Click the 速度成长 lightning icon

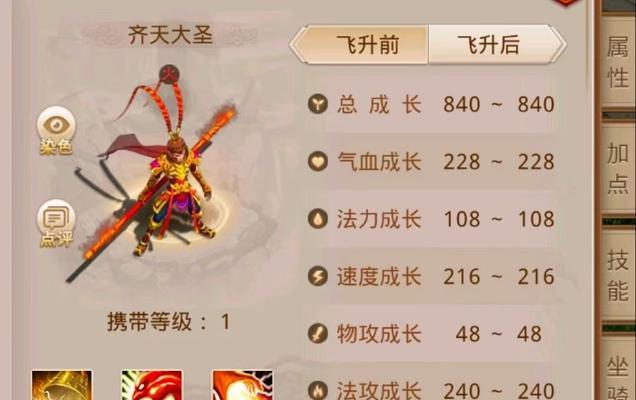[x=318, y=276]
